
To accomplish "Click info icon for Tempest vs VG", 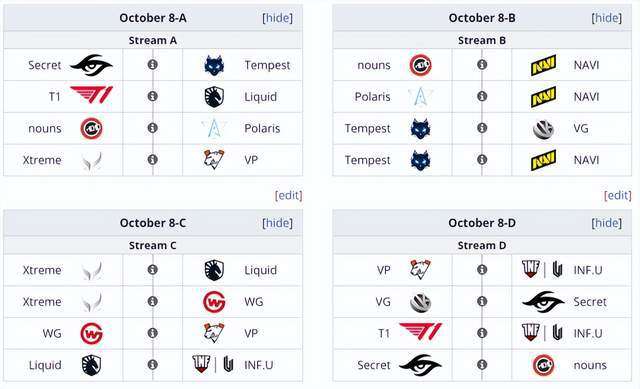I will point(482,128).
